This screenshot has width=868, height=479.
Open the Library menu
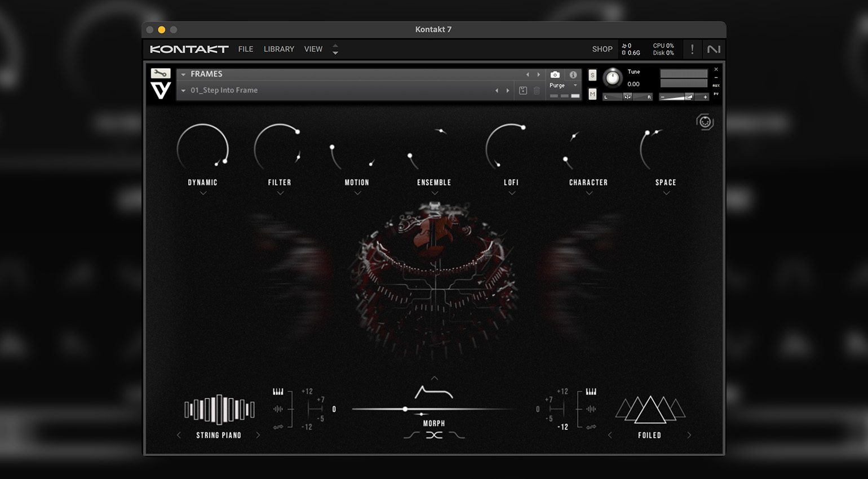[279, 49]
